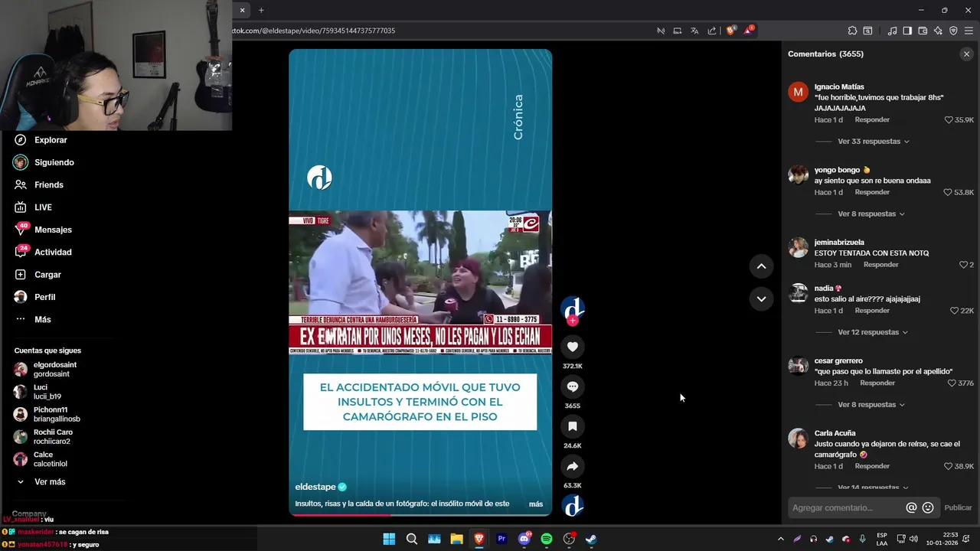
Task: Open Discord from the taskbar
Action: 524,539
